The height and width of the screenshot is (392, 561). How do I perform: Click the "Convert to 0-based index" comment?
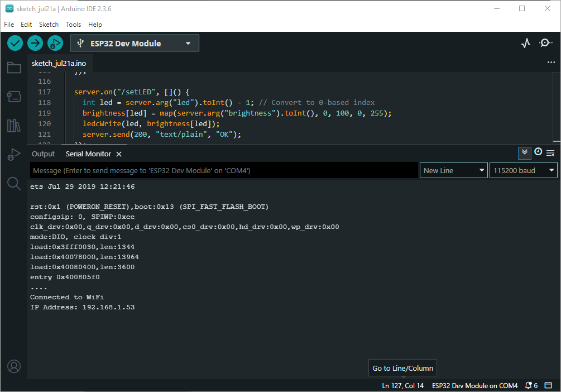click(x=317, y=102)
